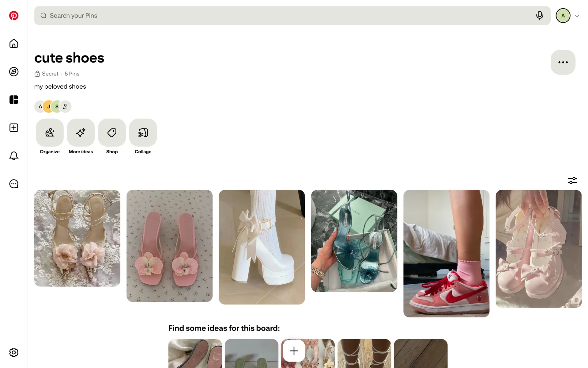Click the Pinterest logo icon
The image size is (588, 368).
[x=14, y=16]
